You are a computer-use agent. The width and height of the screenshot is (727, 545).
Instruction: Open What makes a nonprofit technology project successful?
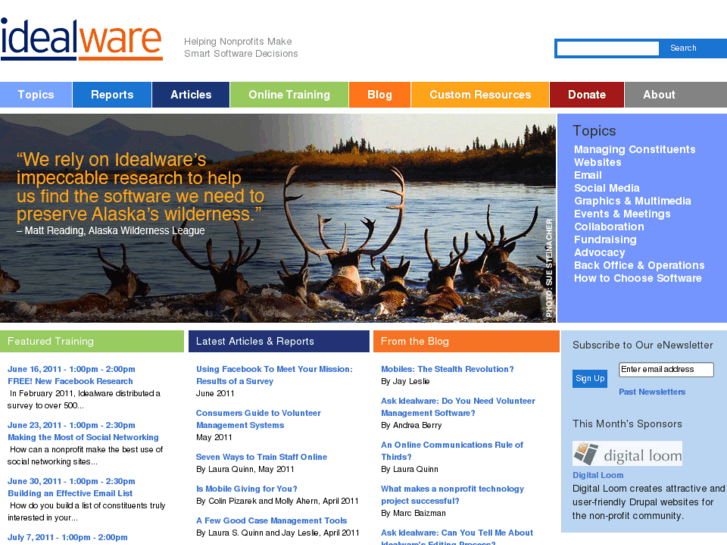[453, 495]
